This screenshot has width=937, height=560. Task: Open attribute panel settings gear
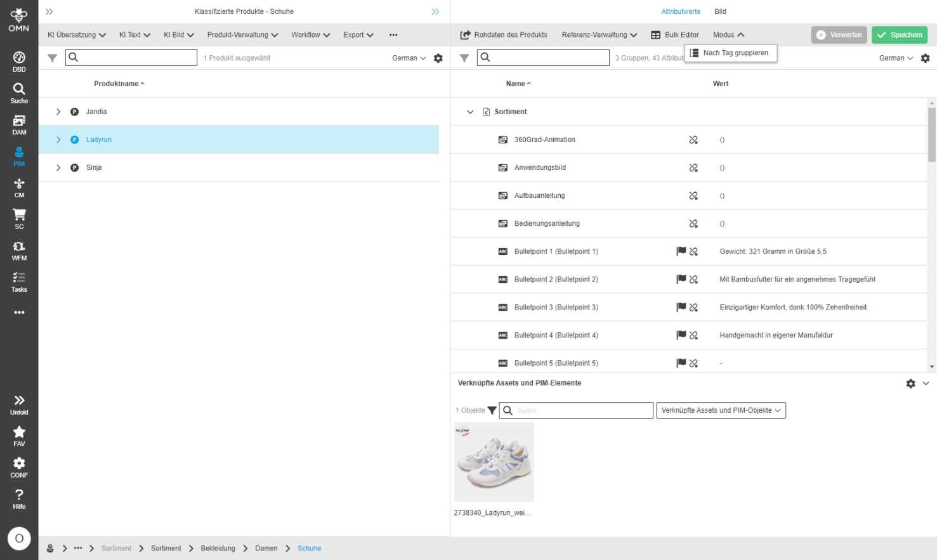(926, 58)
